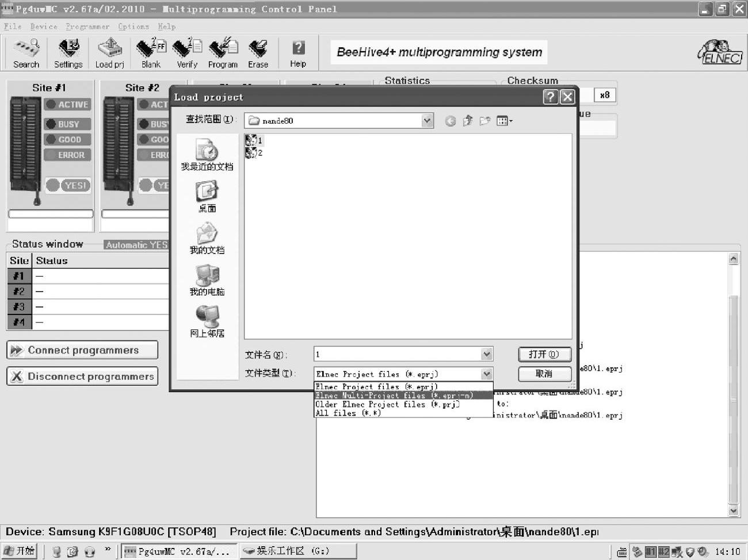Toggle the file type dropdown arrow

click(487, 374)
